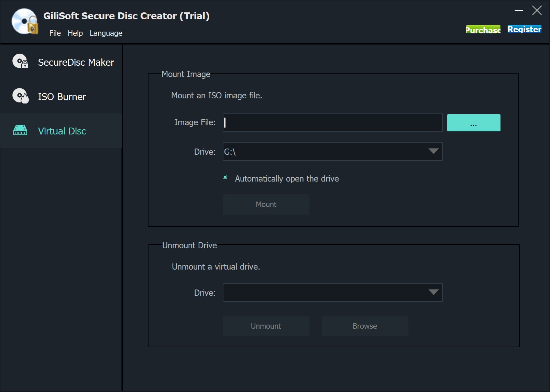Click the Mount button
Image resolution: width=550 pixels, height=392 pixels.
coord(266,204)
